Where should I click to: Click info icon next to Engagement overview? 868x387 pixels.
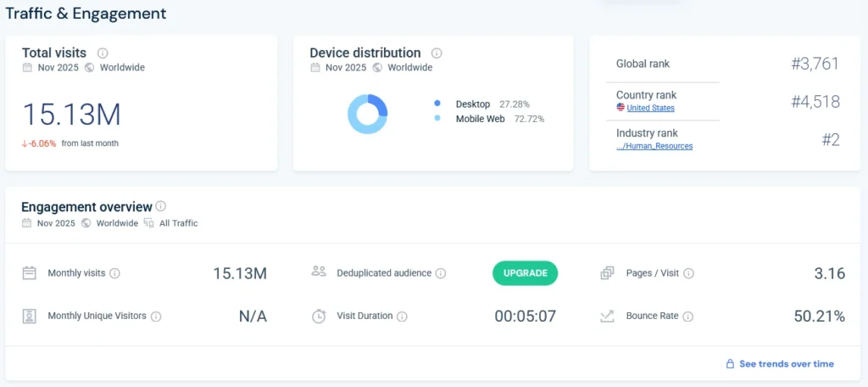click(161, 206)
